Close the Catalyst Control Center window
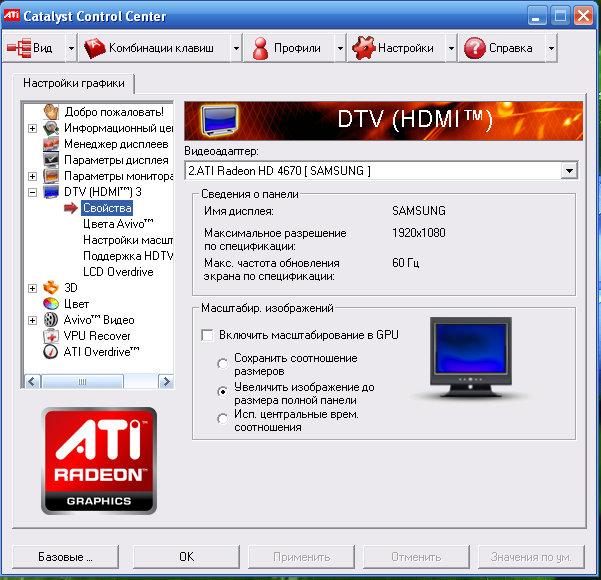601x580 pixels. tap(583, 16)
